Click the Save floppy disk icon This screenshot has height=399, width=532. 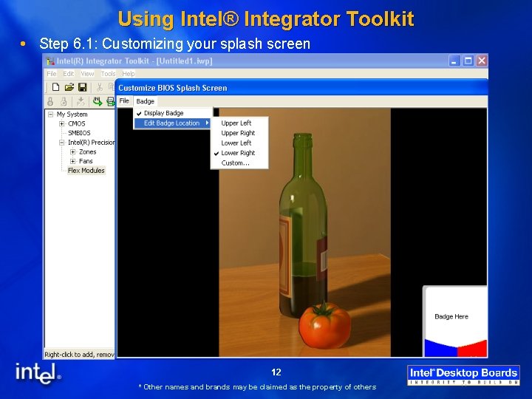(x=83, y=87)
